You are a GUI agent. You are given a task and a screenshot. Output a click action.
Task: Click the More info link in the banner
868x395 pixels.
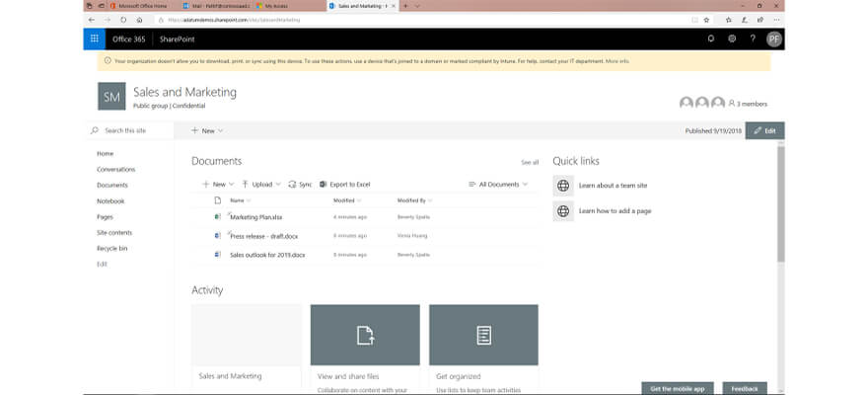(x=617, y=61)
